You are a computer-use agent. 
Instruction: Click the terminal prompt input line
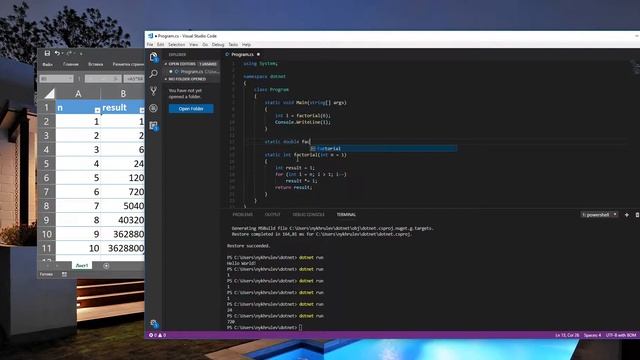tap(265, 327)
